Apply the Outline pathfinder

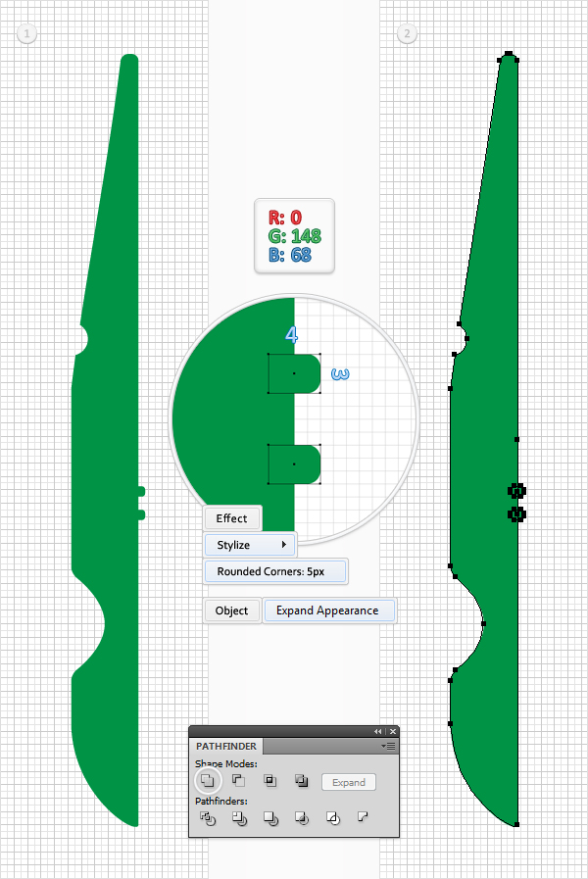[x=333, y=818]
